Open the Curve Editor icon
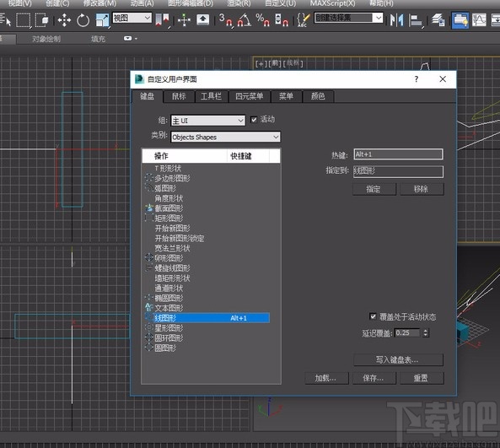Image resolution: width=500 pixels, height=448 pixels. (479, 19)
